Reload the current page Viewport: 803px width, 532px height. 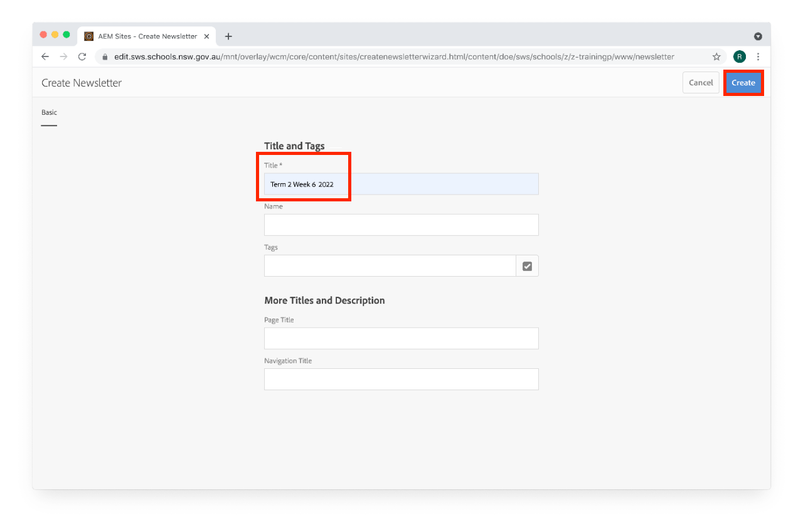pyautogui.click(x=82, y=56)
